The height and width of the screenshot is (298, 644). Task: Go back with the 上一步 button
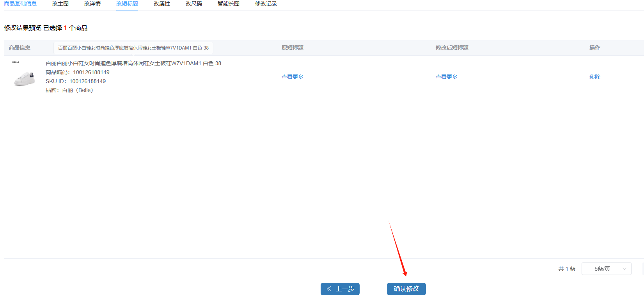[340, 289]
